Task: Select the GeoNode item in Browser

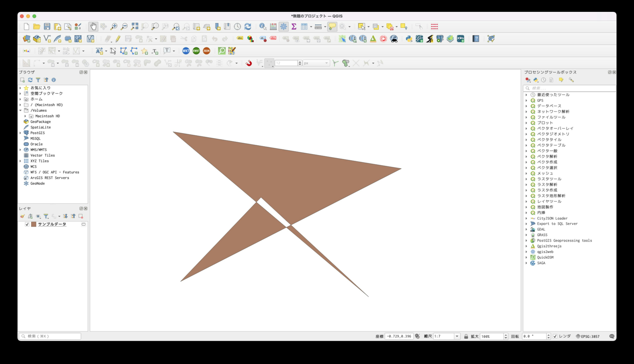Action: pos(37,184)
